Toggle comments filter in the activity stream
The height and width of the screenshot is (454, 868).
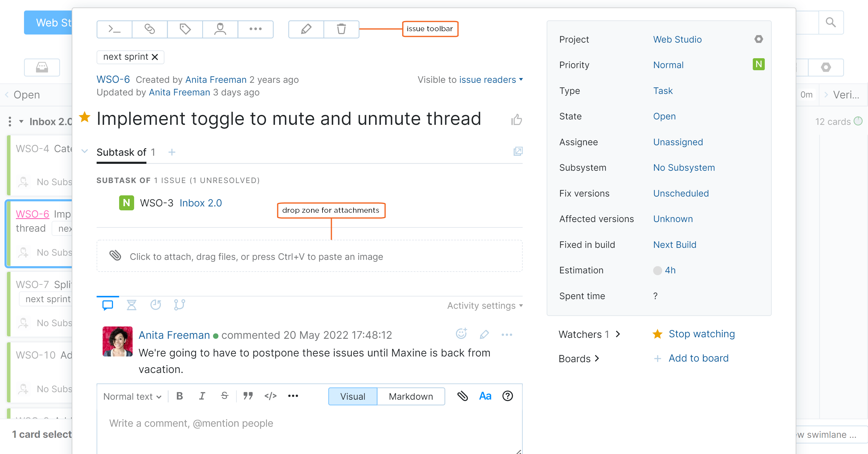point(107,305)
